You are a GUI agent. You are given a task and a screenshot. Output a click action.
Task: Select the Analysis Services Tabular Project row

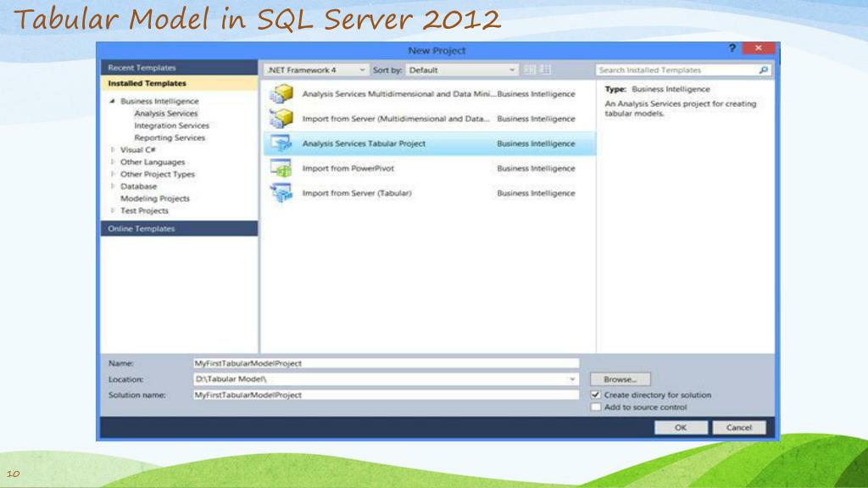430,143
